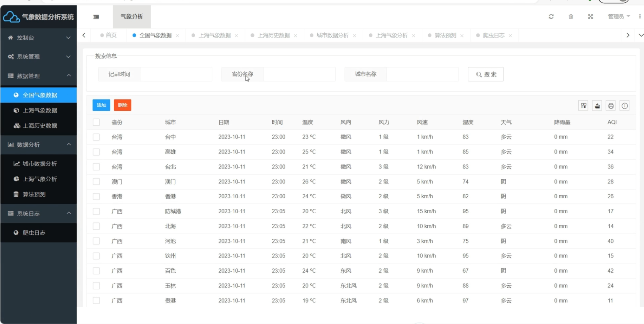Focus the 记录时间 input field
Screen dimensions: 644x324
tap(176, 74)
